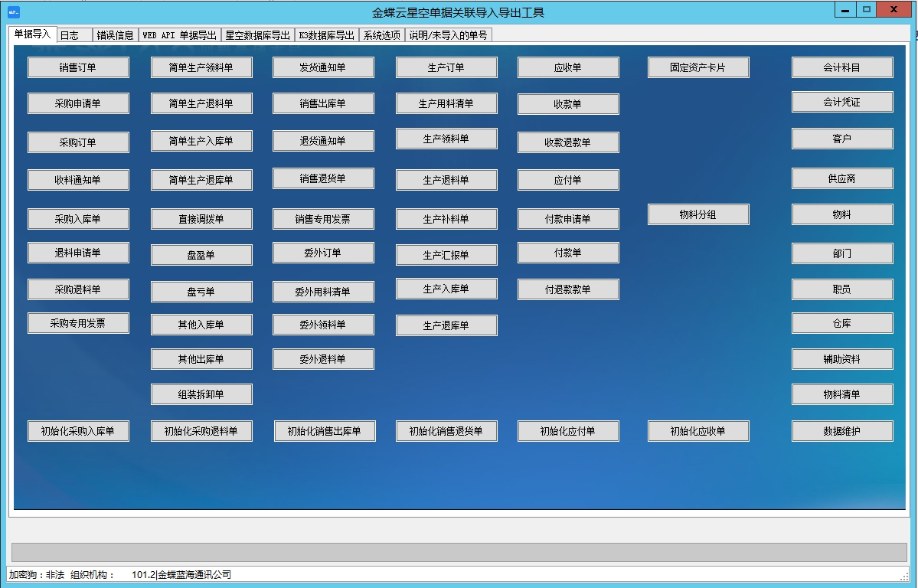Open 其他出库单 import
This screenshot has height=588, width=918.
coord(201,359)
